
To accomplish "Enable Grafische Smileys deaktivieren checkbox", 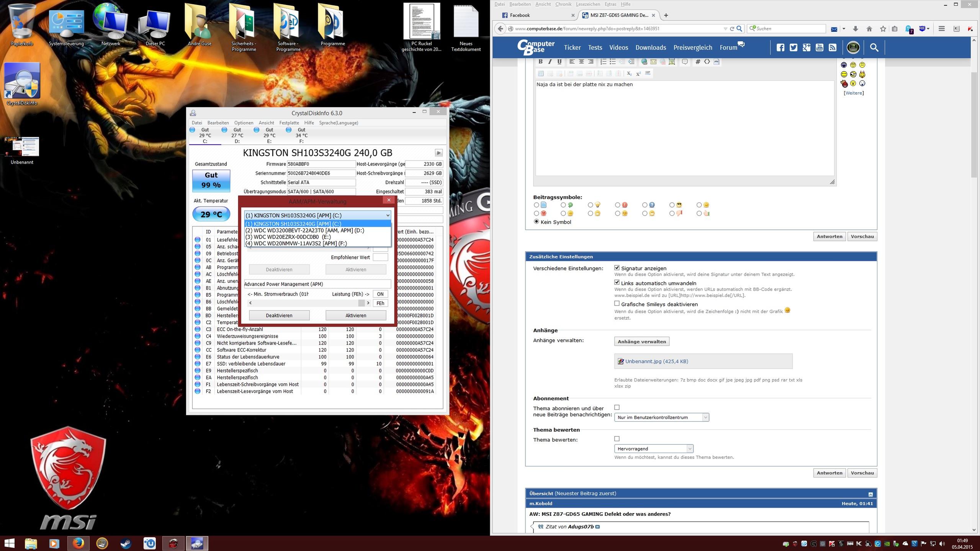I will (x=617, y=304).
